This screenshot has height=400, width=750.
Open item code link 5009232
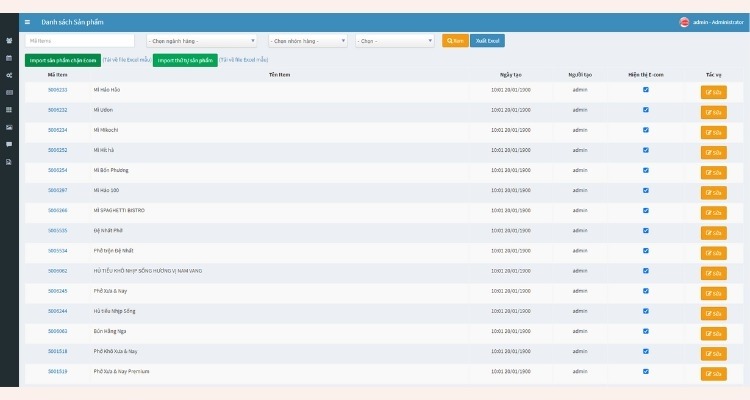(x=58, y=110)
